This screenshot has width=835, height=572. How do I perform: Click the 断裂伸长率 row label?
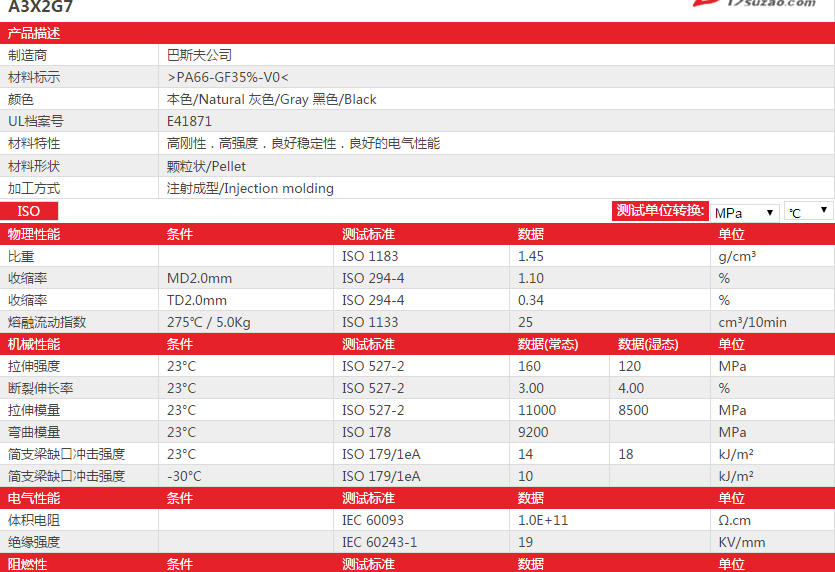pos(40,388)
